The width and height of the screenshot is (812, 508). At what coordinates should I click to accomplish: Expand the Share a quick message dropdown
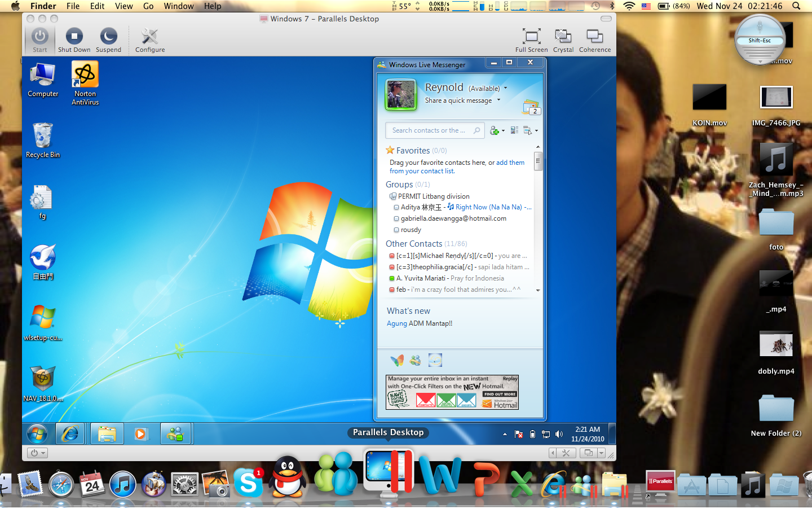pyautogui.click(x=500, y=100)
